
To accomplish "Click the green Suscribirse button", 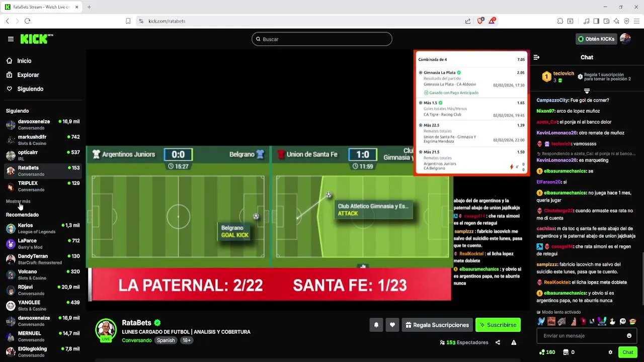I will click(x=498, y=325).
